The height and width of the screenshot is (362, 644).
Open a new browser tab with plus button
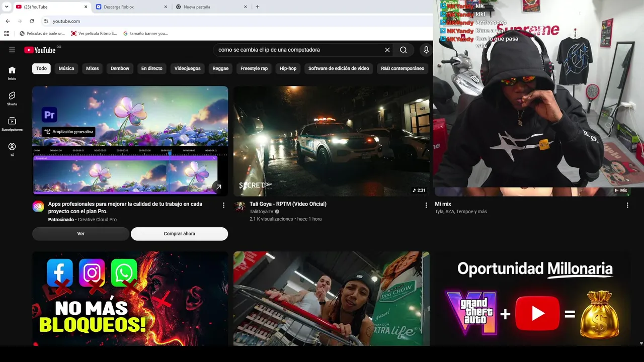(258, 7)
